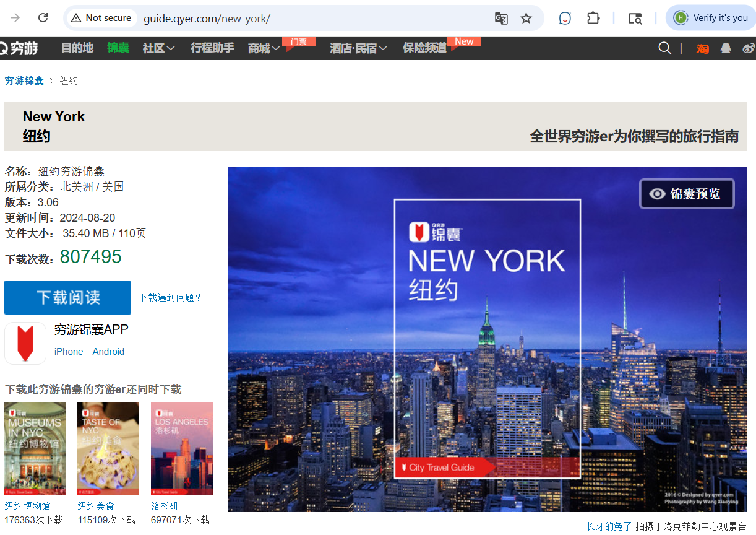
Task: Open the Google Translate page icon
Action: click(501, 19)
